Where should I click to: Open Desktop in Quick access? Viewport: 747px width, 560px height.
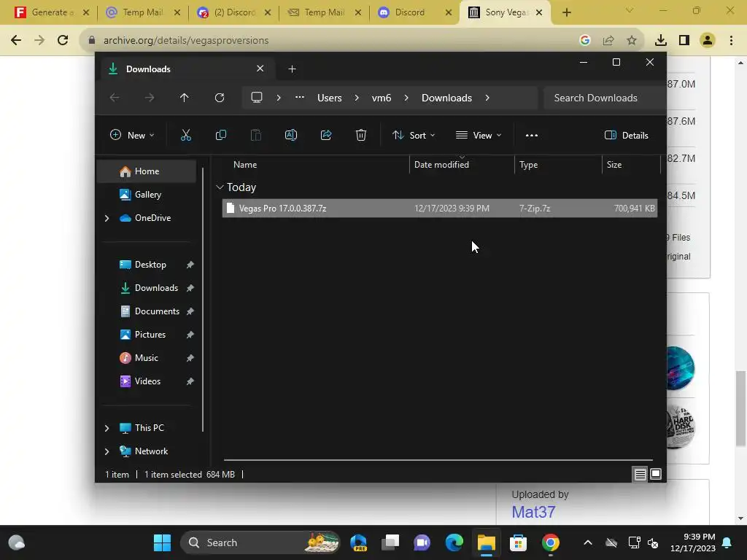[150, 265]
